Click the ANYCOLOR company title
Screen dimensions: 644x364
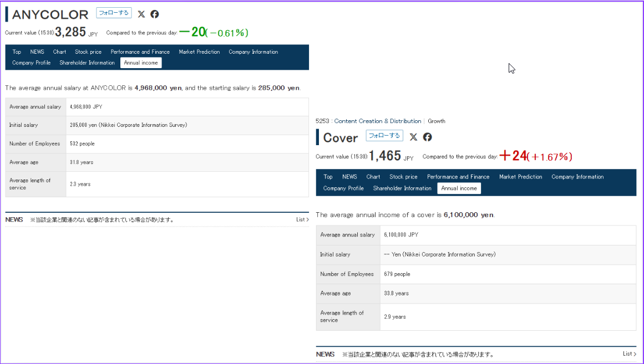[x=50, y=14]
